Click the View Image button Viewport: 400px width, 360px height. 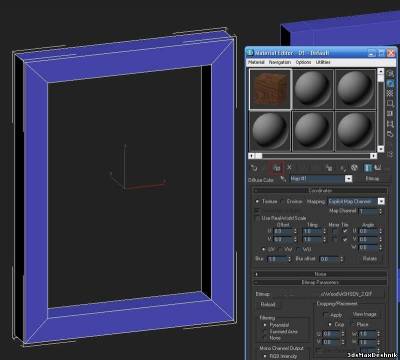coord(365,314)
